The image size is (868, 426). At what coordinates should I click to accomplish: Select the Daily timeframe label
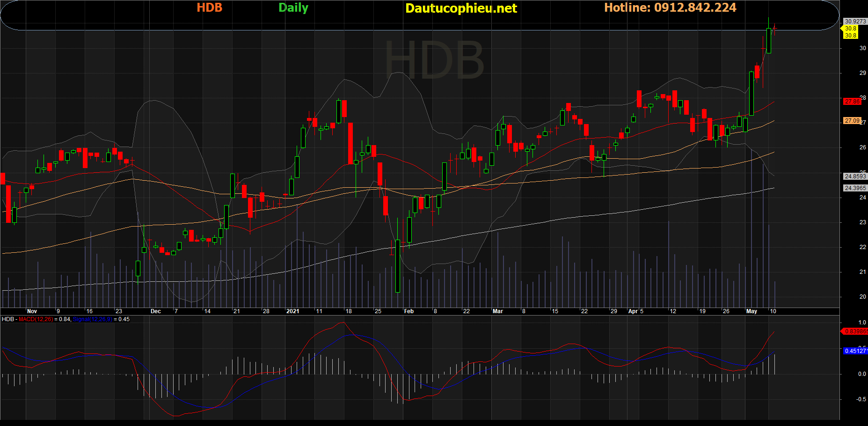click(293, 8)
